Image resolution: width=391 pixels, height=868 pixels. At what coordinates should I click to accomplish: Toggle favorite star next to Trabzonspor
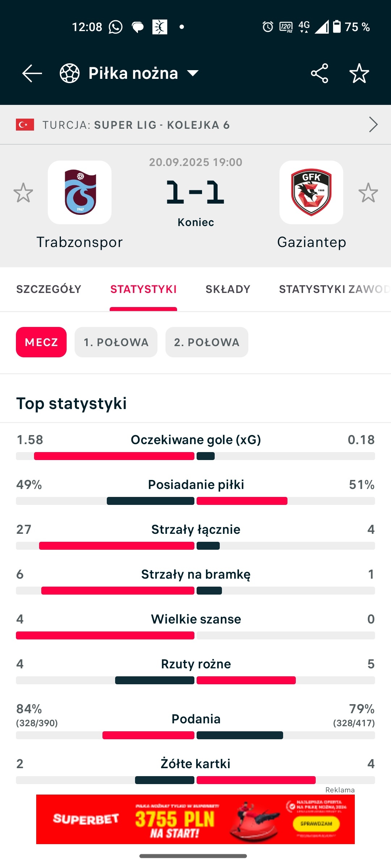(23, 192)
